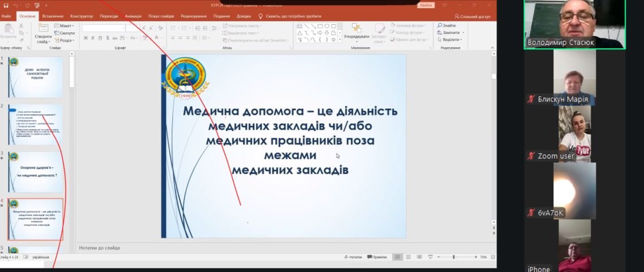This screenshot has width=644, height=272.
Task: Click the zoom slider in status bar
Action: [454, 257]
